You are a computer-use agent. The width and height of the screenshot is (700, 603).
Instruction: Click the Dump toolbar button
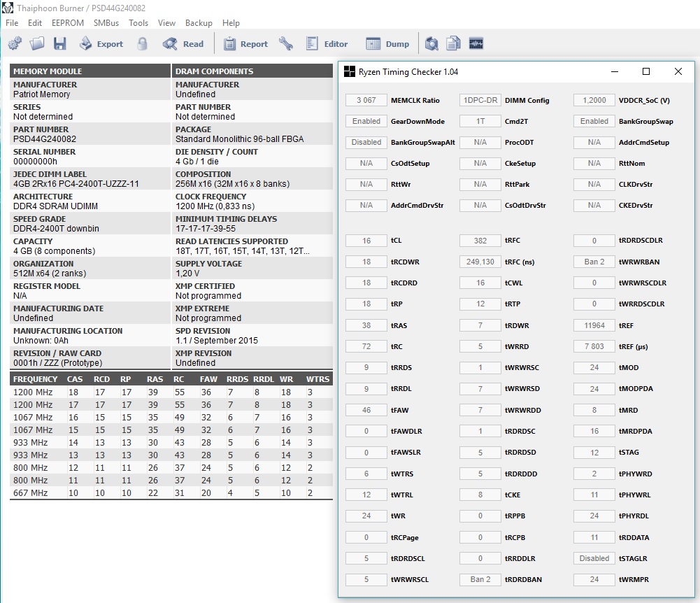(388, 44)
